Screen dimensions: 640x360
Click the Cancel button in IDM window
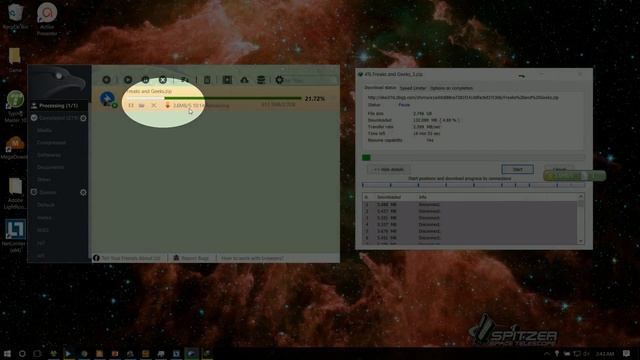(559, 169)
